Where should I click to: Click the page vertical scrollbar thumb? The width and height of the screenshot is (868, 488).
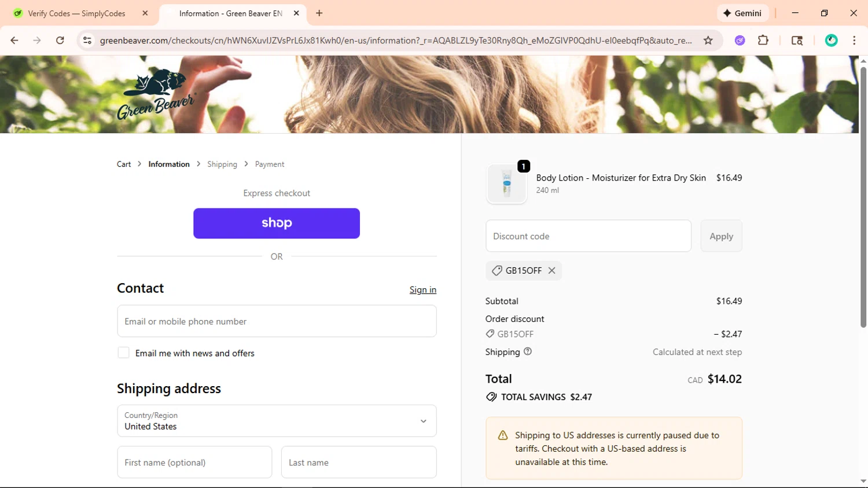point(863,197)
